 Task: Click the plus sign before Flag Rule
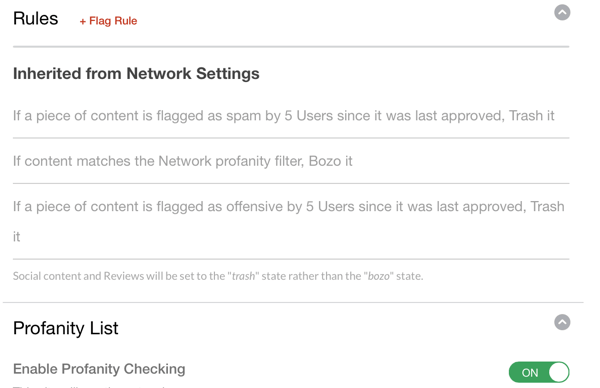click(x=83, y=21)
